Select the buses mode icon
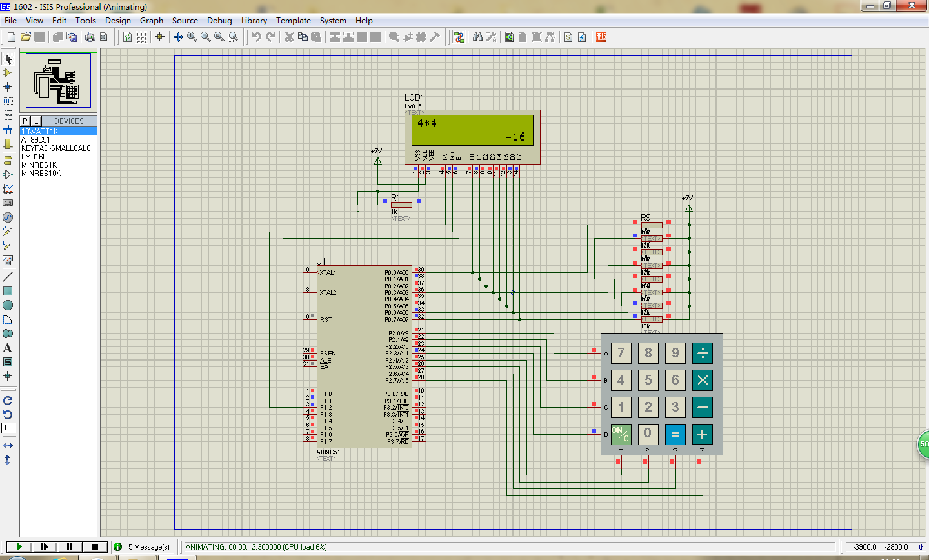Image resolution: width=929 pixels, height=560 pixels. click(x=8, y=130)
